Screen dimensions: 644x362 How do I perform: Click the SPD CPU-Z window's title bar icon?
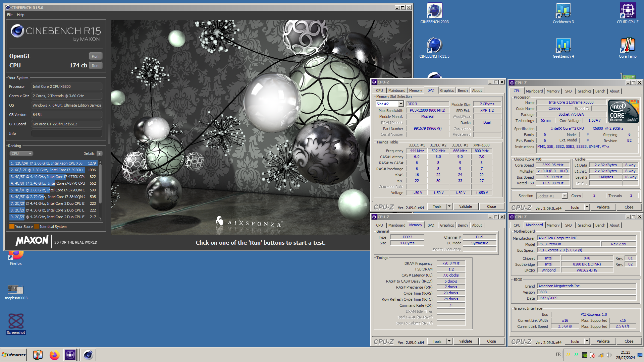(374, 82)
